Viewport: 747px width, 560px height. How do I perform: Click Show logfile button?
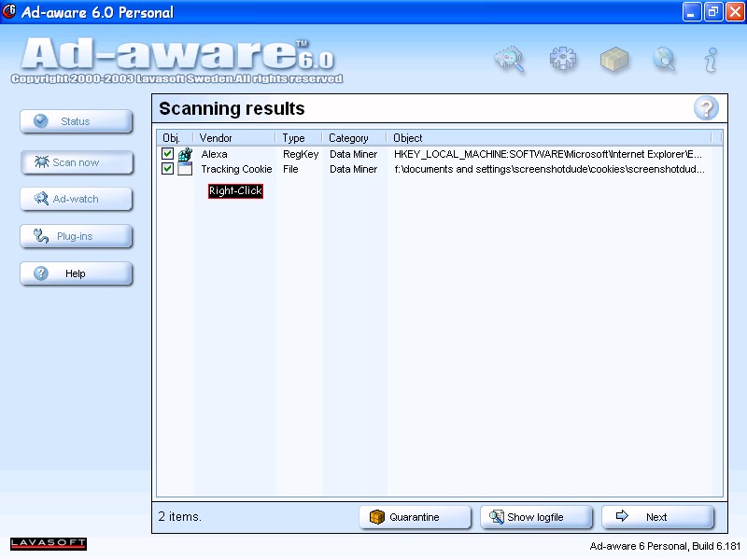(536, 517)
